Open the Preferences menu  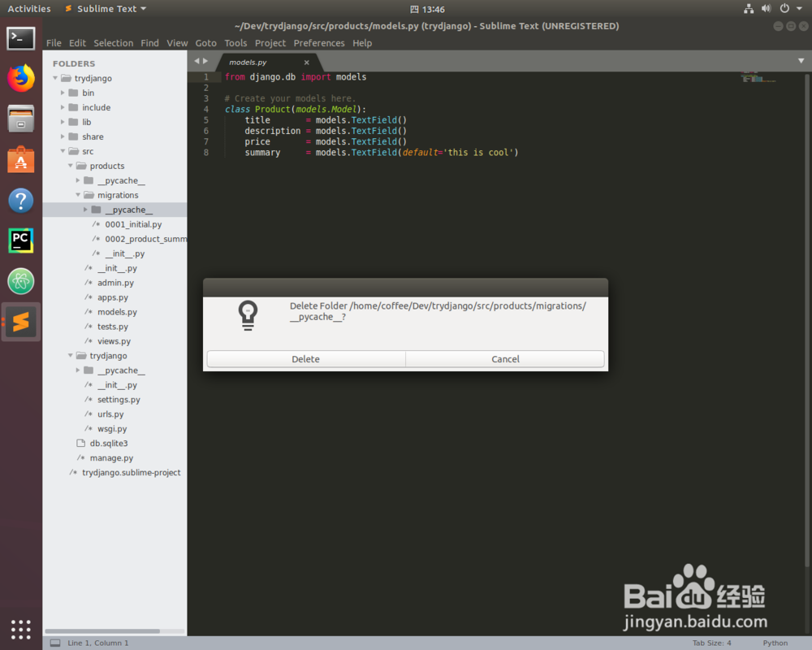(319, 43)
